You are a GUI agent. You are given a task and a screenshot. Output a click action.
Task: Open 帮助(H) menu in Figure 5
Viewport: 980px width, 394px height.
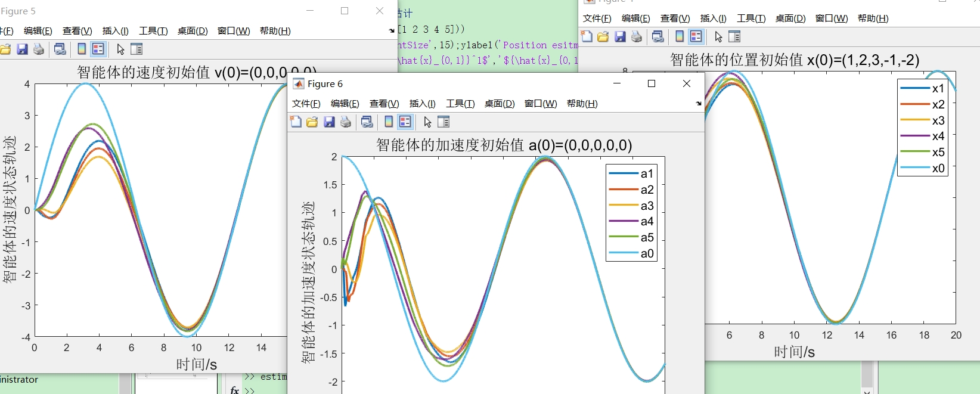(275, 31)
